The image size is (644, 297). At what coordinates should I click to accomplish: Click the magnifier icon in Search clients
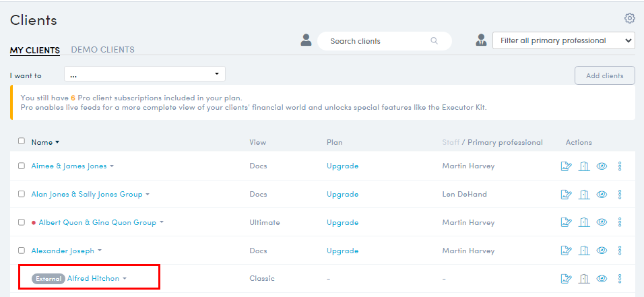pyautogui.click(x=434, y=41)
